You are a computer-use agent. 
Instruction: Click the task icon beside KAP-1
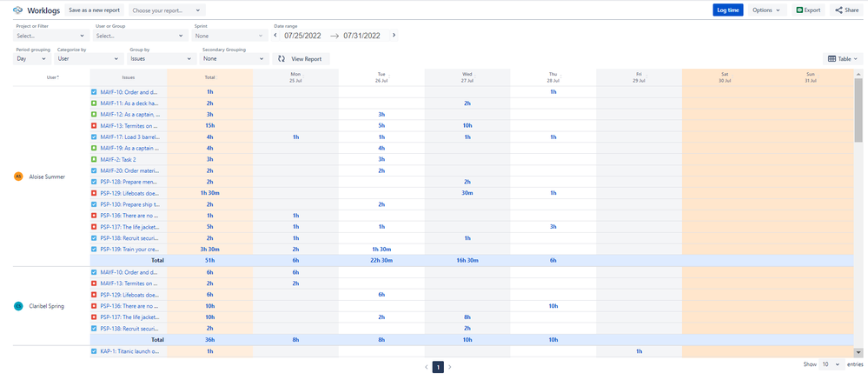[94, 351]
